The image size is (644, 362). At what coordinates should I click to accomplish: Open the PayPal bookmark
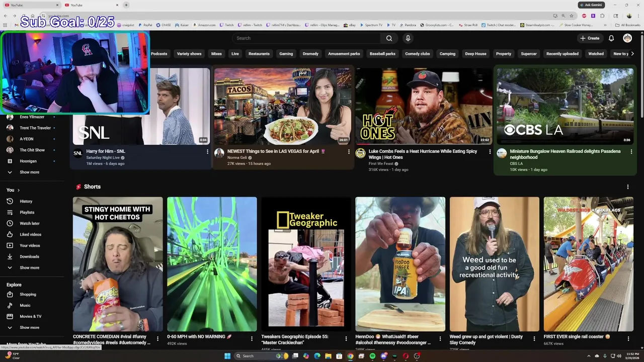click(x=145, y=25)
